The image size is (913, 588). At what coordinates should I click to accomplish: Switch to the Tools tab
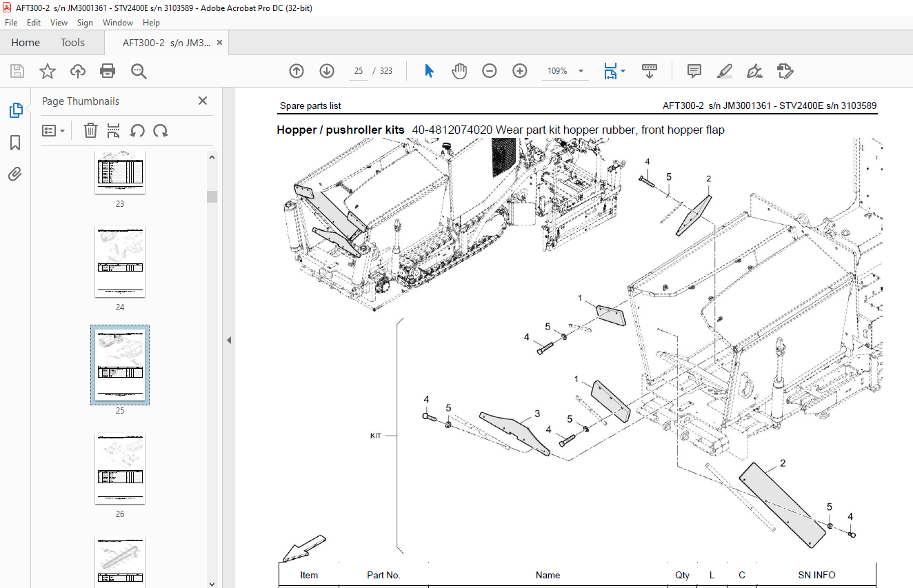point(72,43)
